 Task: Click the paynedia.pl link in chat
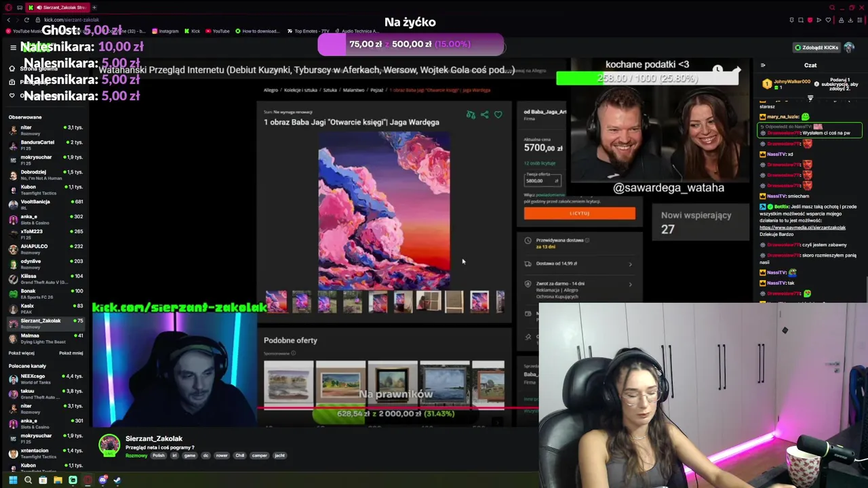[802, 228]
